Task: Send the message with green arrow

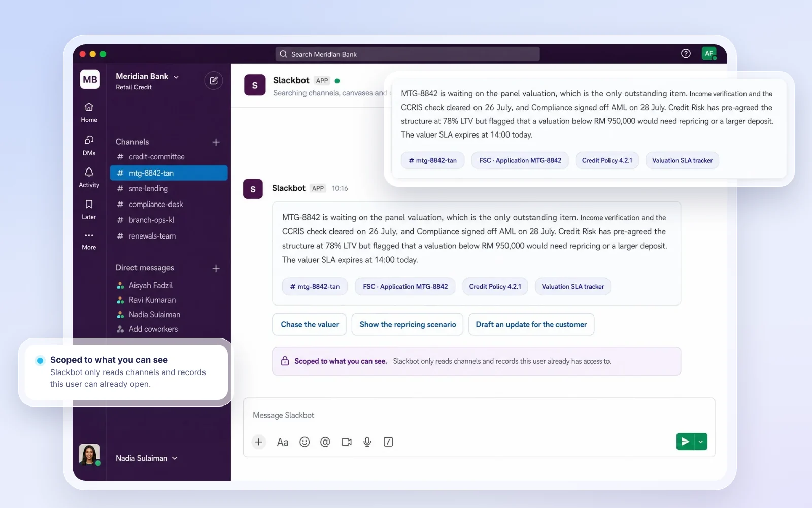Action: point(685,442)
